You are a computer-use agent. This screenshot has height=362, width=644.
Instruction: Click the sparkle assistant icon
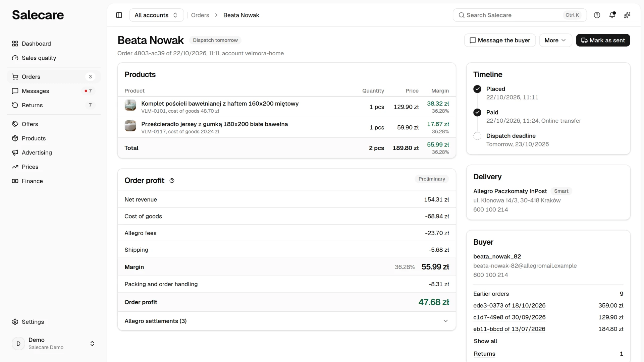click(x=627, y=15)
